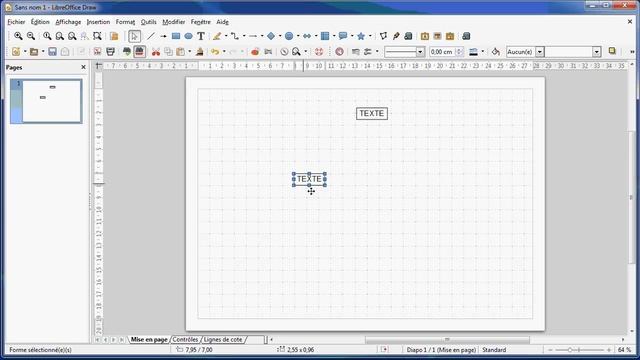Select the Flowchart shapes tool
640x360 pixels.
coord(325,36)
